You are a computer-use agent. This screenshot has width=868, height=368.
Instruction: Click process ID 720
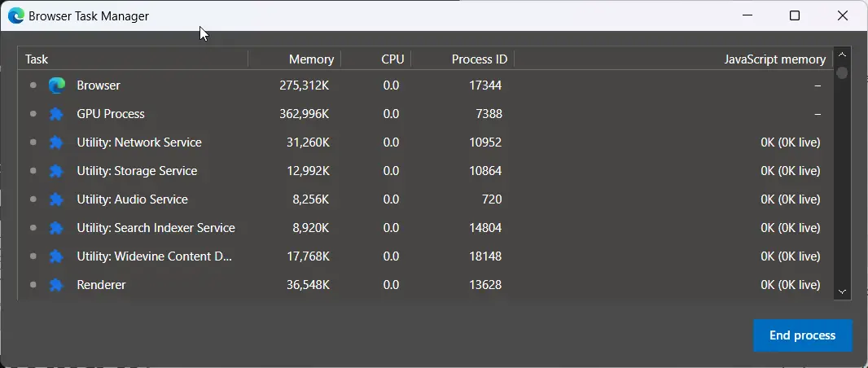(x=492, y=199)
